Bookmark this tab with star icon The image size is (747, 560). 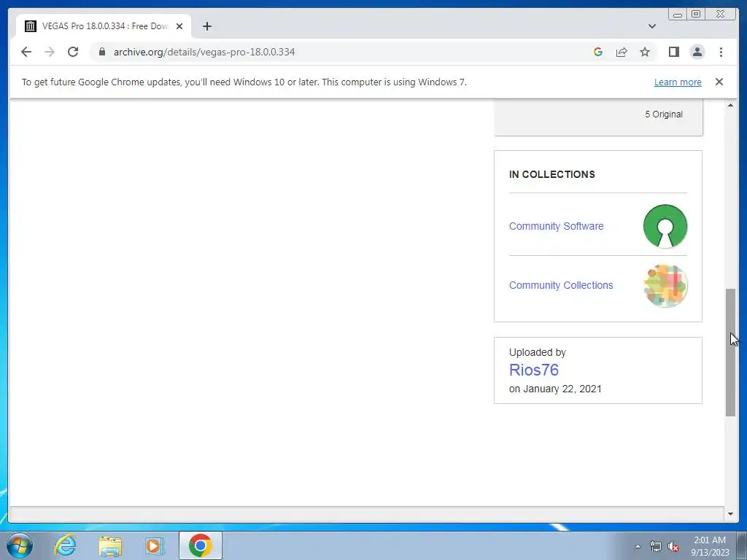[645, 52]
